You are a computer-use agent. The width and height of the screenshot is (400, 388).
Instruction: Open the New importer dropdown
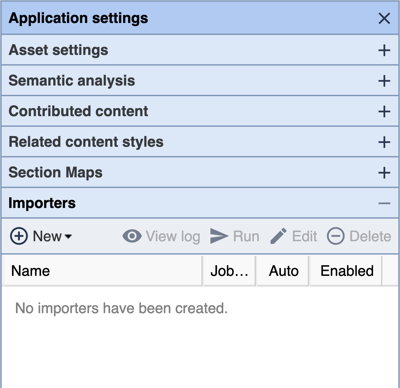tap(41, 236)
